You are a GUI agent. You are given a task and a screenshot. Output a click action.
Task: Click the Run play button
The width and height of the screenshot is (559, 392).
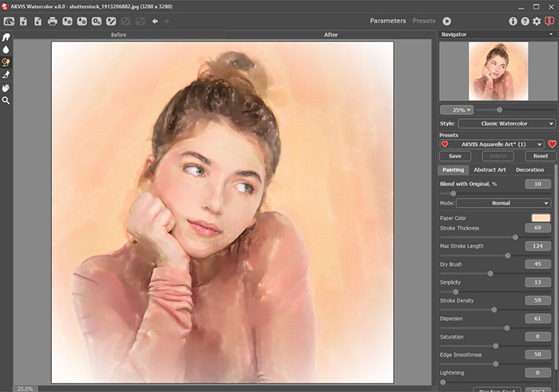click(x=446, y=21)
